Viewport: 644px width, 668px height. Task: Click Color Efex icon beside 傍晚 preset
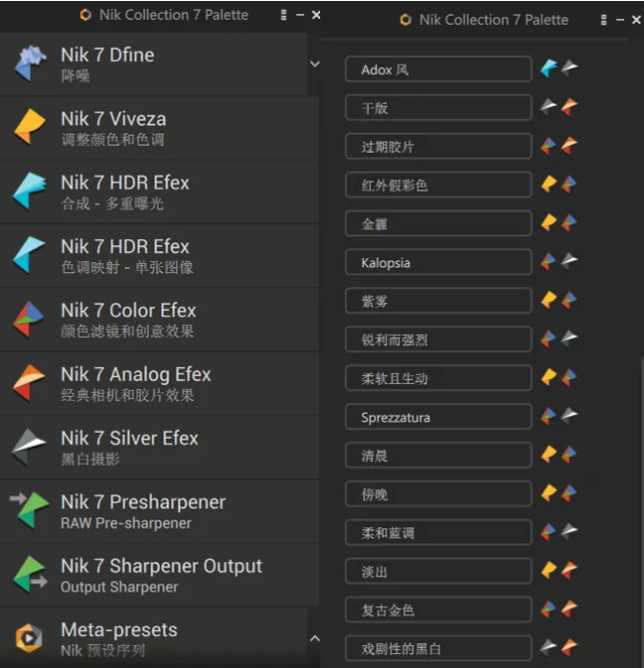(x=569, y=493)
